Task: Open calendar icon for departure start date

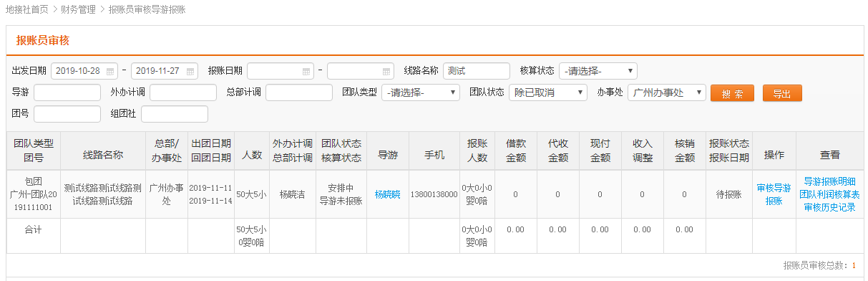Action: click(110, 71)
